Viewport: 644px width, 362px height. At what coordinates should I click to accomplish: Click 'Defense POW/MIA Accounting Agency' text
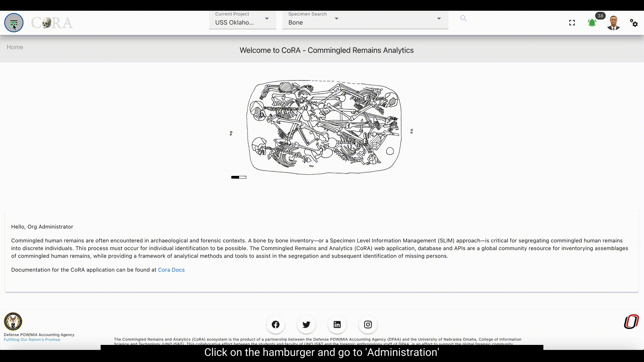pos(39,335)
